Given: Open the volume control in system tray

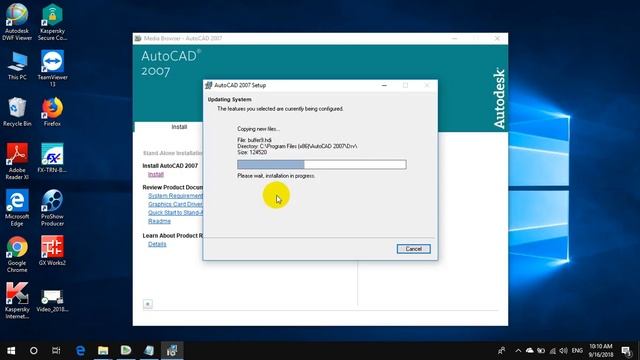Looking at the screenshot, I should pyautogui.click(x=563, y=351).
